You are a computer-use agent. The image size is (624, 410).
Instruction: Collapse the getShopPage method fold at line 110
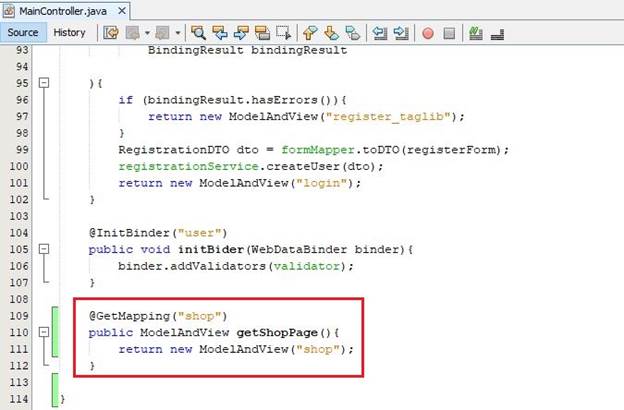point(44,332)
